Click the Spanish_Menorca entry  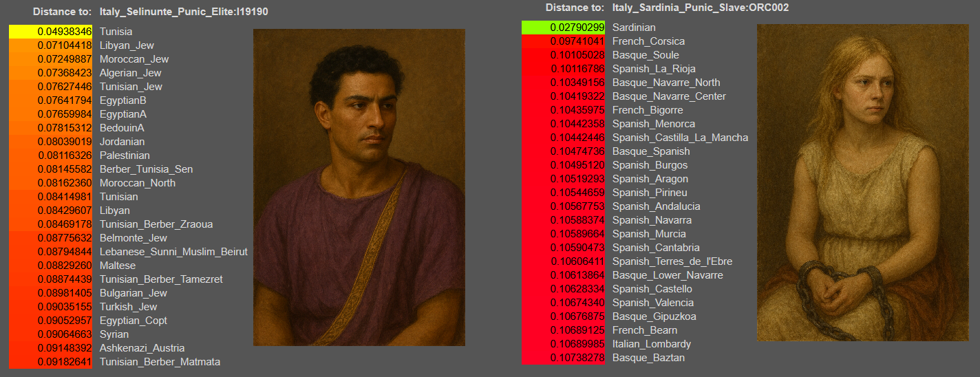tap(654, 124)
